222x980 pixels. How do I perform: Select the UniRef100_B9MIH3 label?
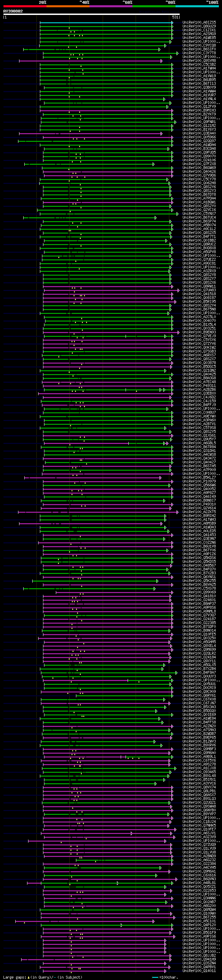point(199,110)
